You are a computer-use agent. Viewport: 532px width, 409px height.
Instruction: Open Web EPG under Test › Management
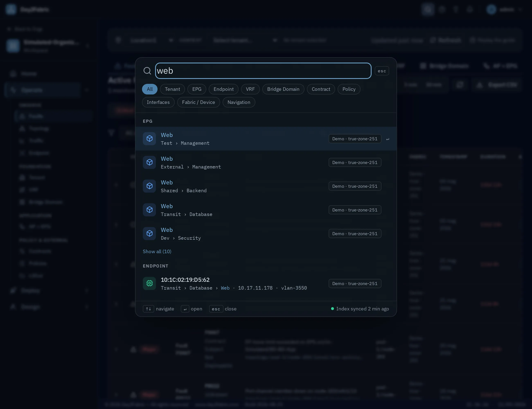(x=266, y=139)
